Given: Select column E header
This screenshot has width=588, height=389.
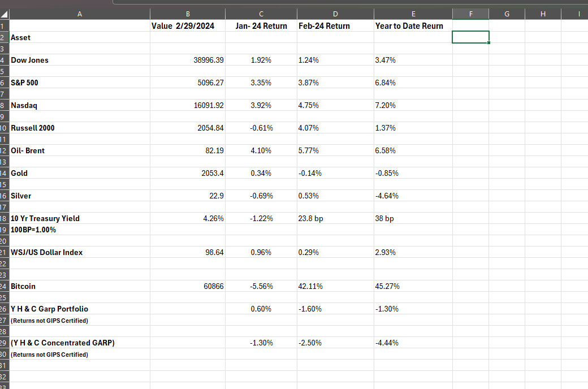Looking at the screenshot, I should (x=413, y=14).
